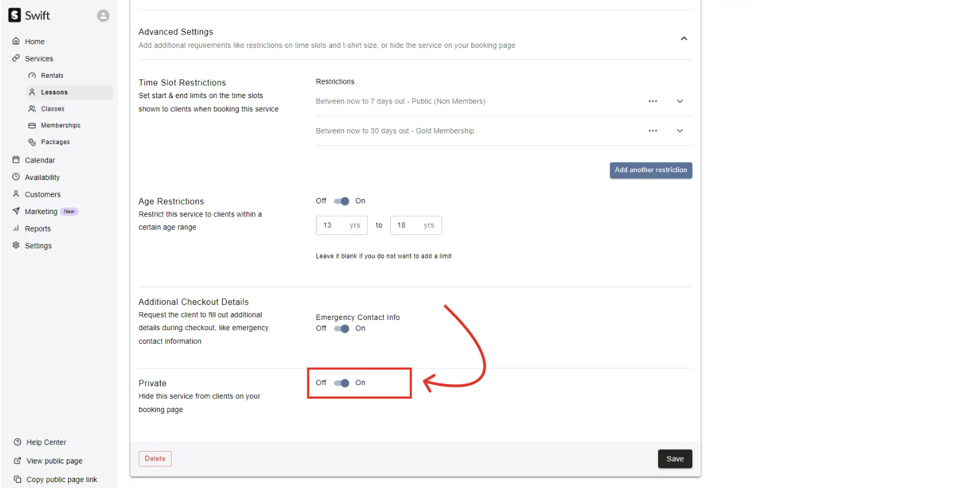Open the Help Center link

coord(46,443)
